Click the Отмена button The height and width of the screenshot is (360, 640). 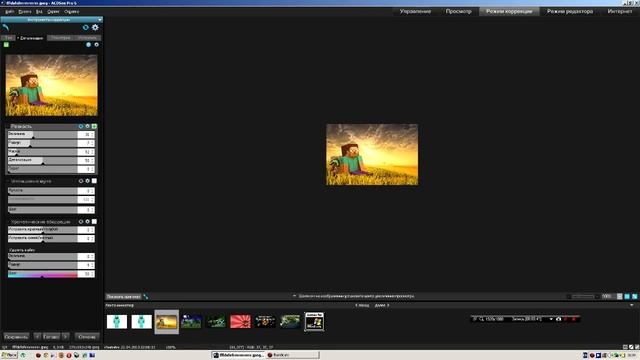point(87,337)
